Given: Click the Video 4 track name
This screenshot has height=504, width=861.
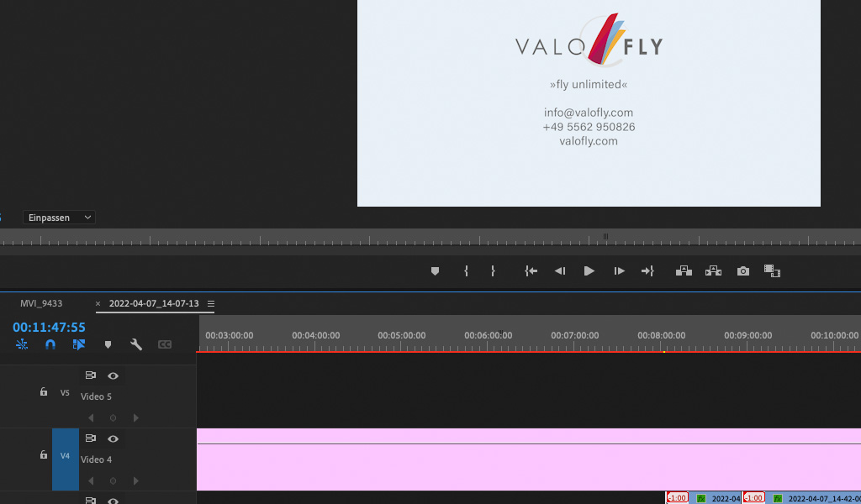Looking at the screenshot, I should tap(96, 459).
